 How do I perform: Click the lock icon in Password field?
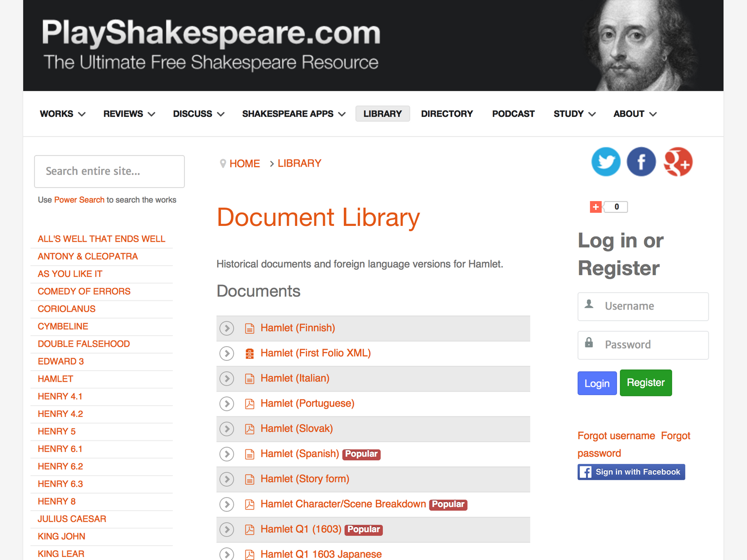click(x=589, y=342)
